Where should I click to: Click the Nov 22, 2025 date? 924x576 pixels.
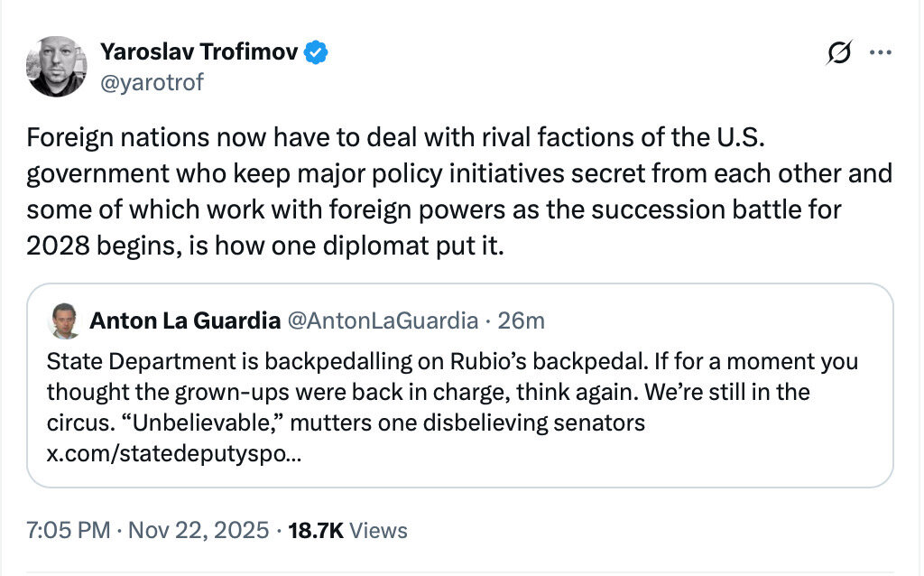tap(200, 530)
